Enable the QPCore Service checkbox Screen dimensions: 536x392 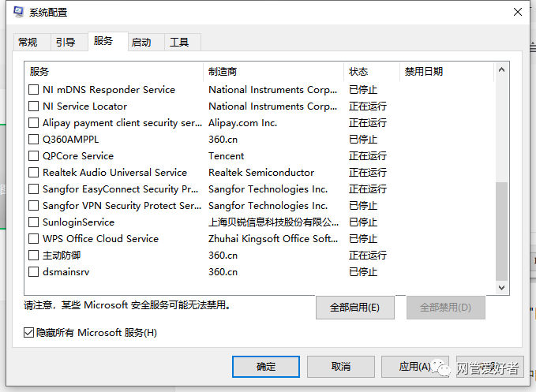point(33,155)
